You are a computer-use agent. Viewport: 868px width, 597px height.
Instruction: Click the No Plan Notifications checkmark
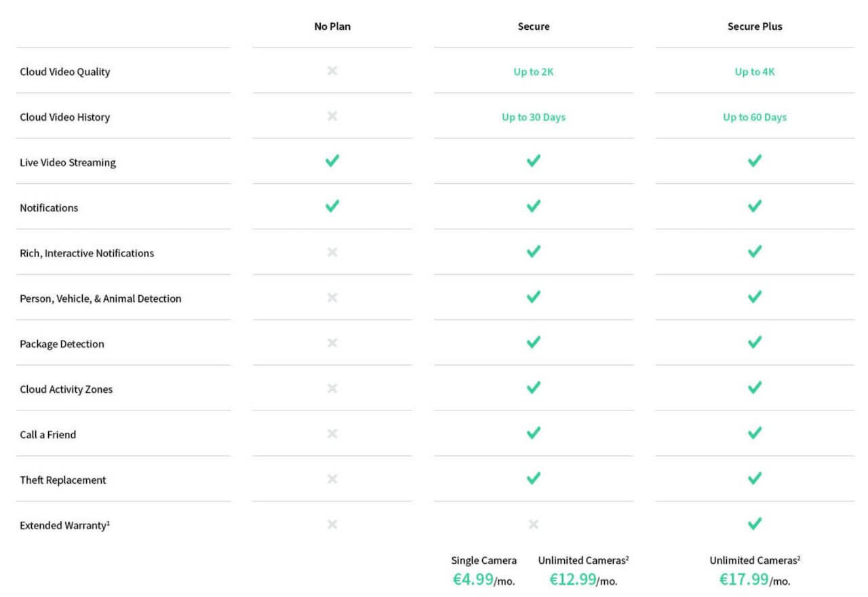click(x=332, y=206)
